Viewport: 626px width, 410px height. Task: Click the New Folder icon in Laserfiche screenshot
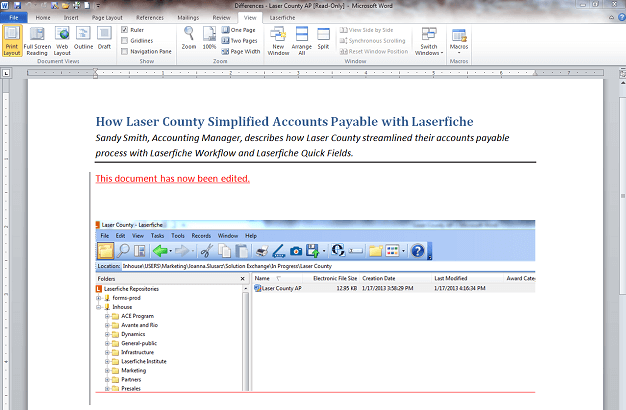[376, 251]
